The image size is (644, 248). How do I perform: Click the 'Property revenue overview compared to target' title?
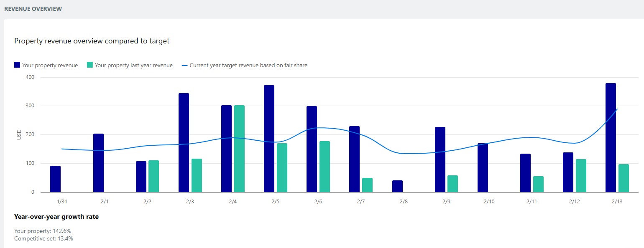pyautogui.click(x=92, y=40)
